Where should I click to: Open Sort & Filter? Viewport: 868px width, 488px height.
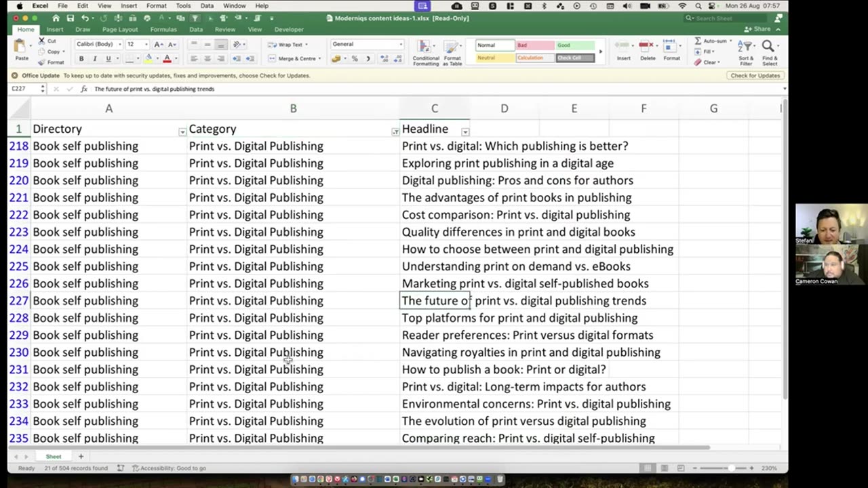tap(746, 52)
